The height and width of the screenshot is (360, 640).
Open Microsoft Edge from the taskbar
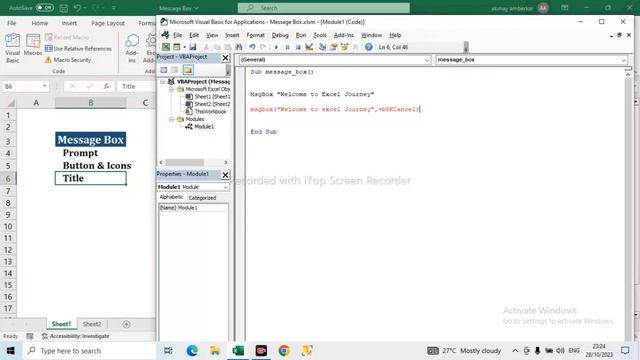192,351
